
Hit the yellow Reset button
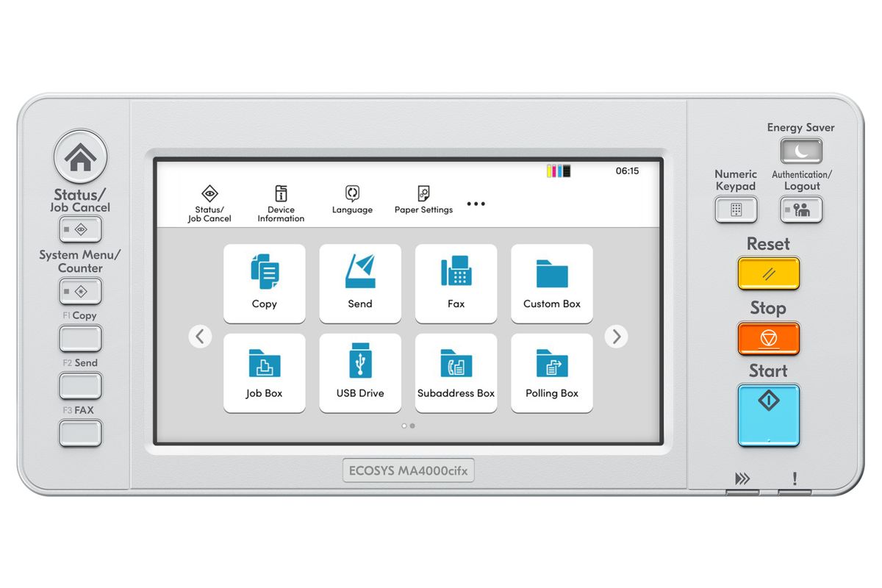(x=769, y=273)
